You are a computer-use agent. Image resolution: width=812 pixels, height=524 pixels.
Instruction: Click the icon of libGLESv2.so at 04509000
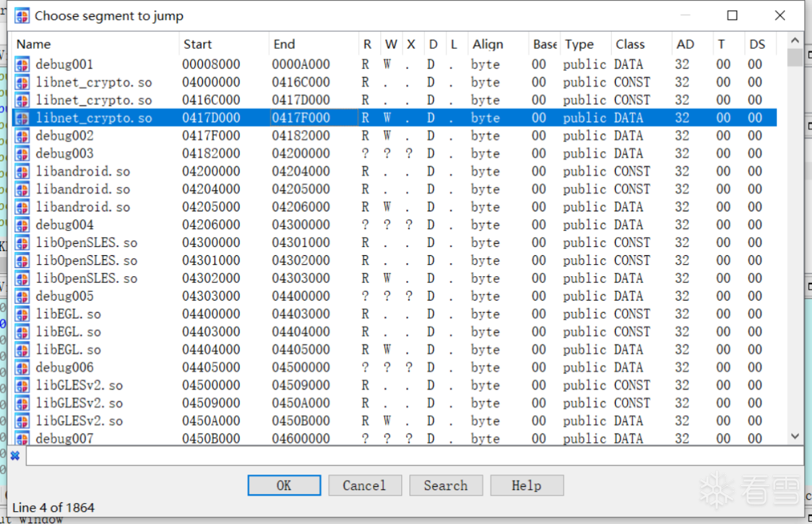coord(22,403)
